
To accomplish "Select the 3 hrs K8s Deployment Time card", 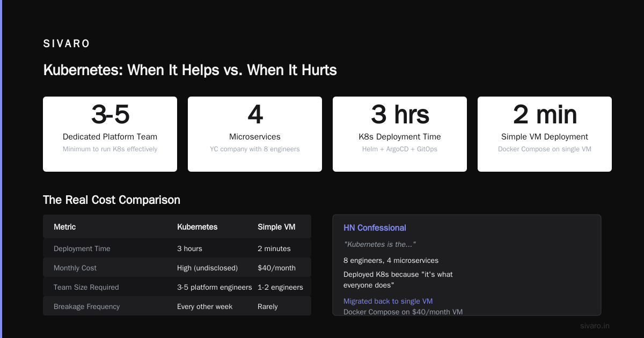I will click(400, 134).
